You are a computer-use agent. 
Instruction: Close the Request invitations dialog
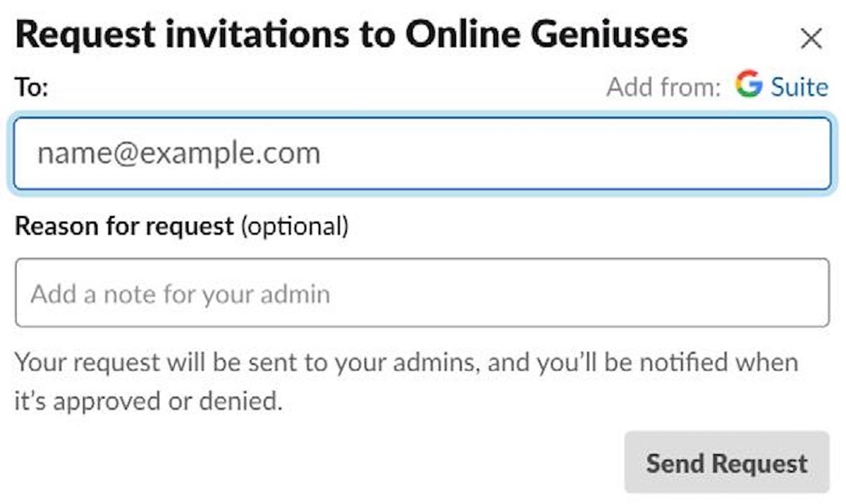(811, 39)
